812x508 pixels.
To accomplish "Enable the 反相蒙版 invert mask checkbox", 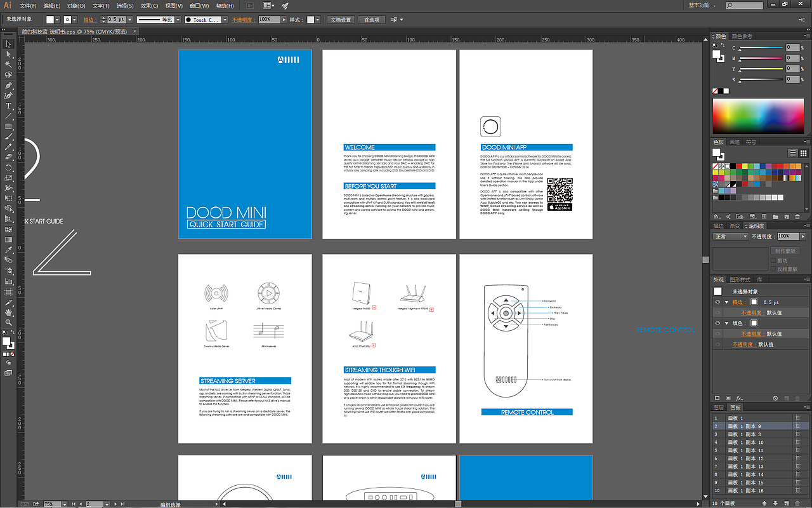I will (x=773, y=269).
